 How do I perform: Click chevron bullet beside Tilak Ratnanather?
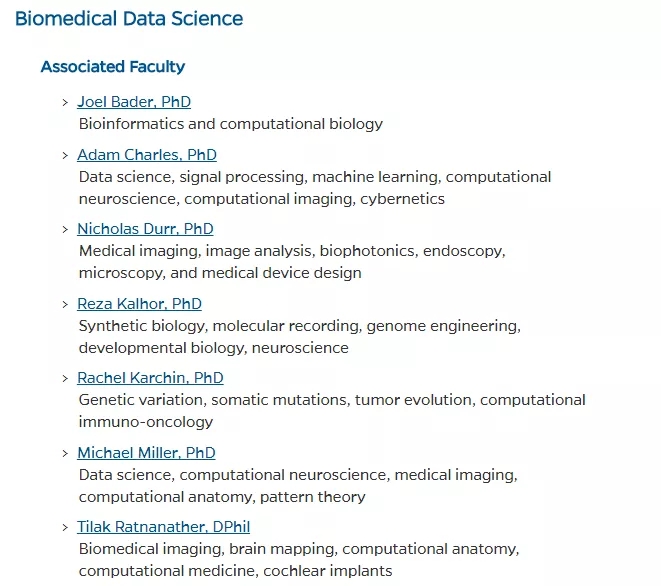pyautogui.click(x=65, y=527)
